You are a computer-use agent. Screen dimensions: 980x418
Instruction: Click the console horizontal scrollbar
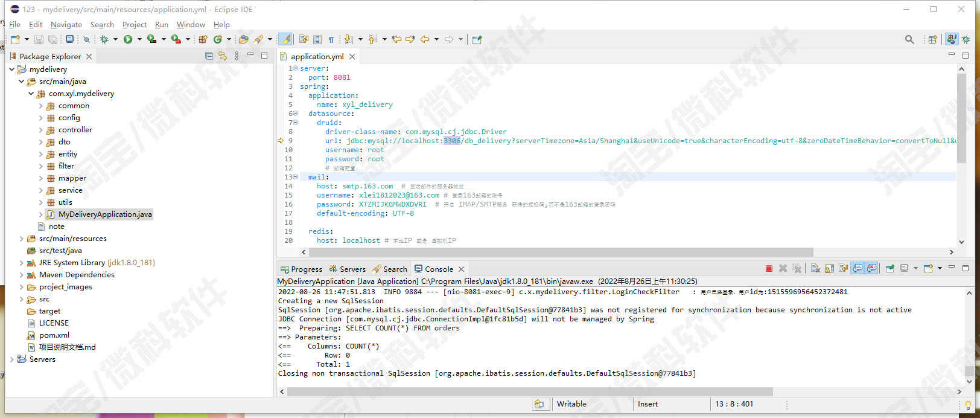pyautogui.click(x=530, y=391)
